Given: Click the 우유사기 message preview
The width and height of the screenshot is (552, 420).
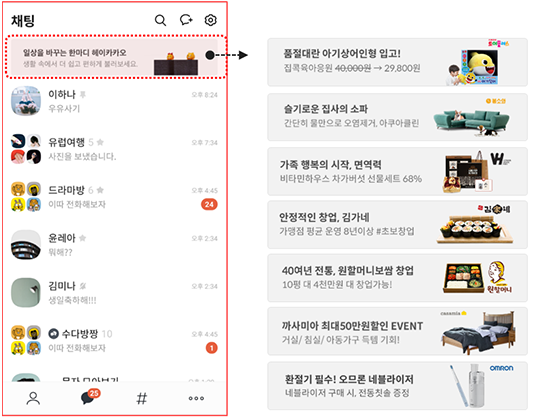Looking at the screenshot, I should 64,108.
